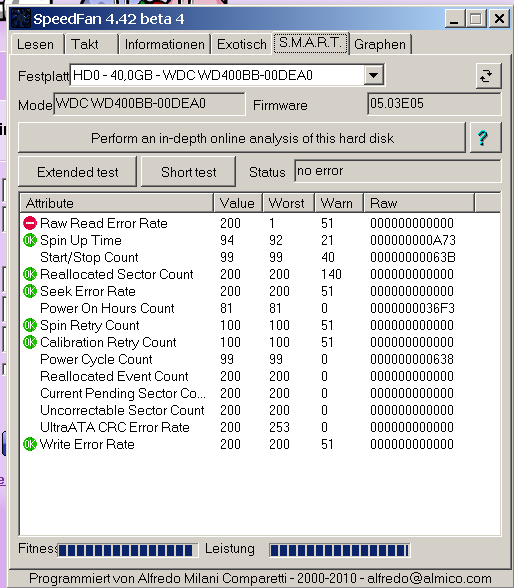This screenshot has height=588, width=514.
Task: Select the Write Error Rate row
Action: point(260,444)
